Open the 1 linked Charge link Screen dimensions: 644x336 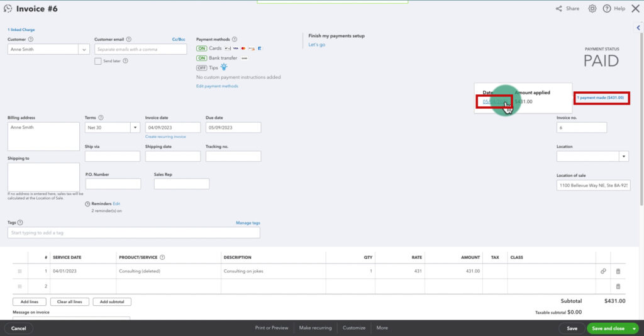pyautogui.click(x=21, y=30)
